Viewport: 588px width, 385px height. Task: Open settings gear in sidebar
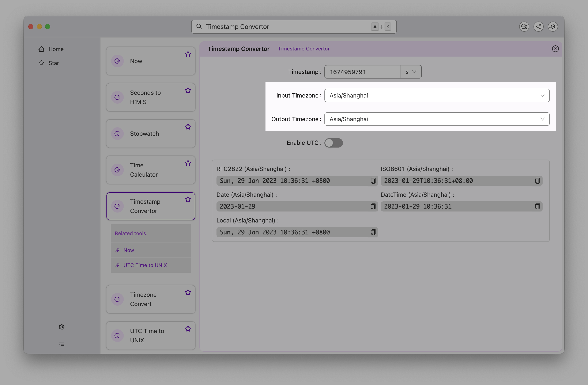pyautogui.click(x=62, y=327)
